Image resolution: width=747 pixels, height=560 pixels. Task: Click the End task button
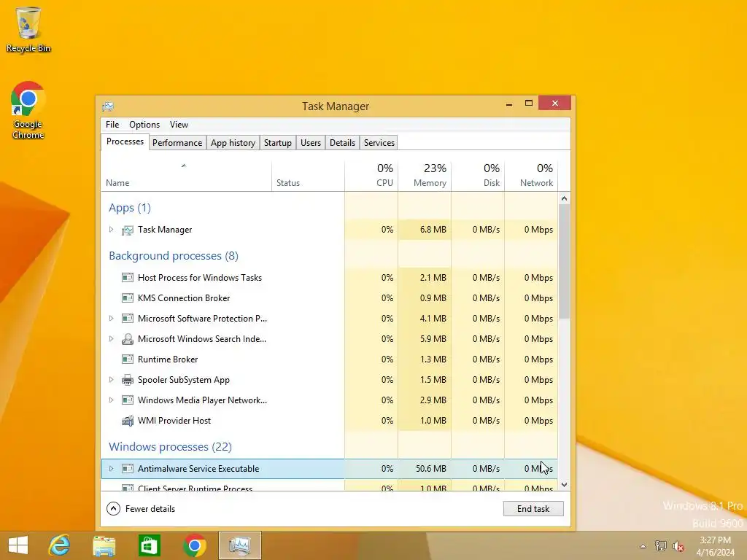533,509
